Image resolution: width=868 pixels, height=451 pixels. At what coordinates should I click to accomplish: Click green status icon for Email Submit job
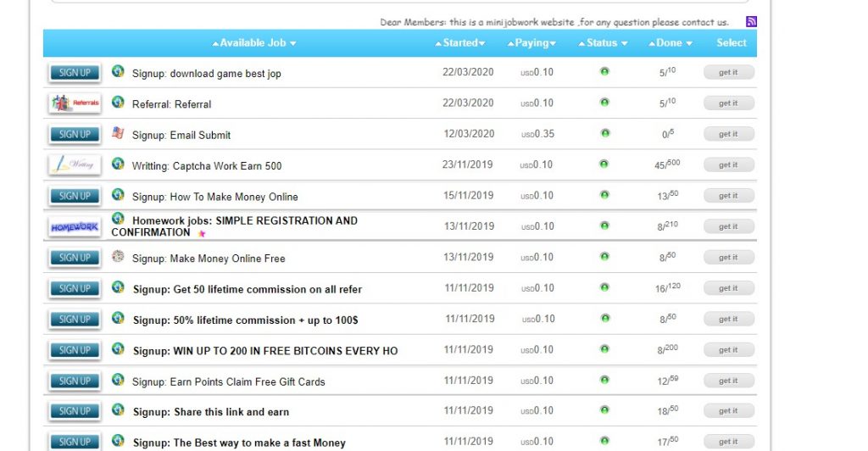coord(604,133)
